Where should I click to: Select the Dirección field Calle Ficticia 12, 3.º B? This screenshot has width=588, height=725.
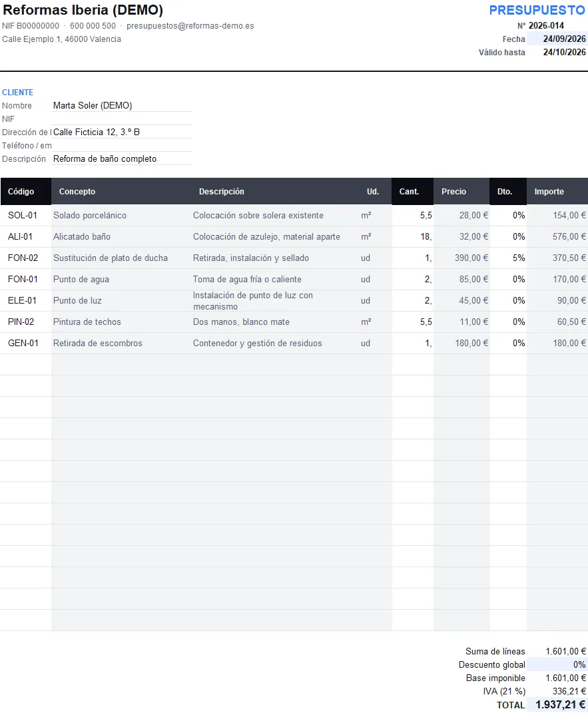point(122,132)
